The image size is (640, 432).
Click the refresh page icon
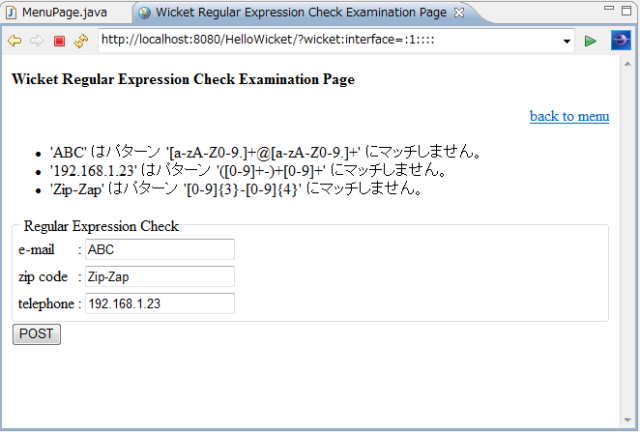[x=81, y=41]
